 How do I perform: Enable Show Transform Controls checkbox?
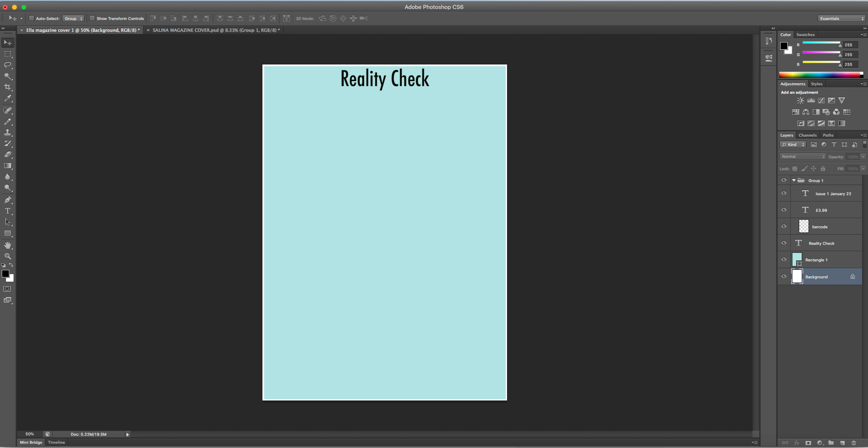pyautogui.click(x=92, y=18)
